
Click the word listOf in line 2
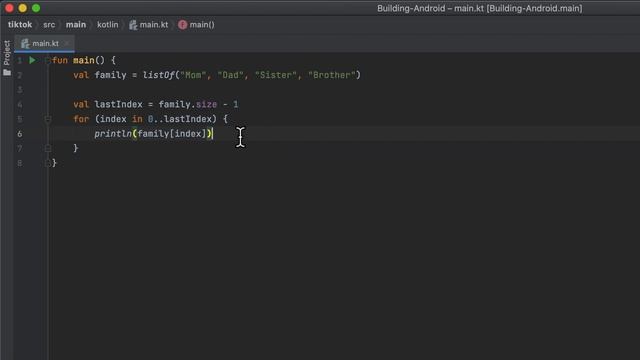click(159, 75)
